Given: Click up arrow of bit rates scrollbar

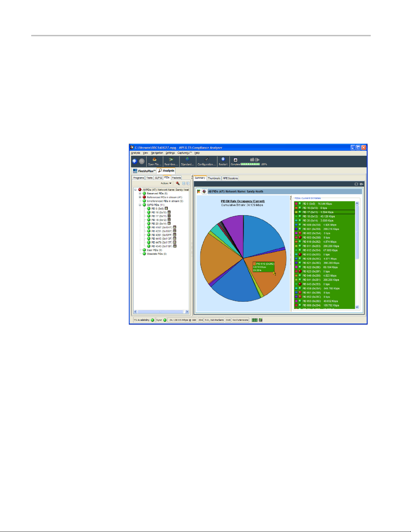Looking at the screenshot, I should [357, 203].
